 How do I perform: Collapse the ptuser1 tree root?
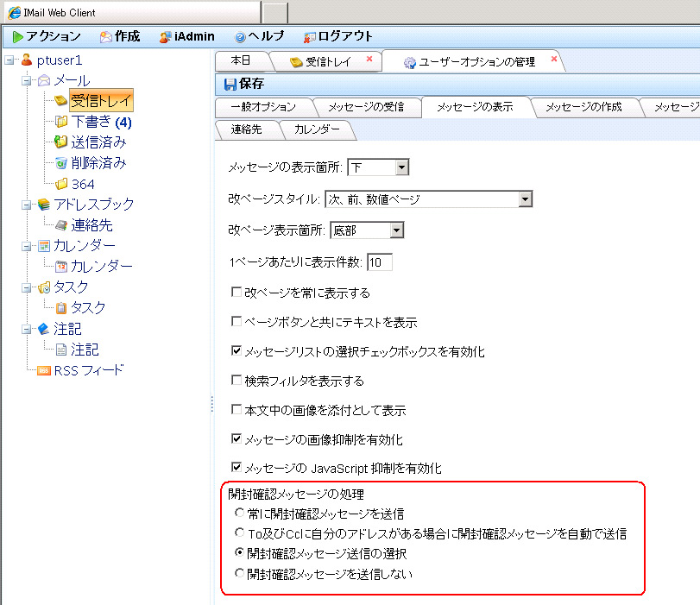click(9, 60)
